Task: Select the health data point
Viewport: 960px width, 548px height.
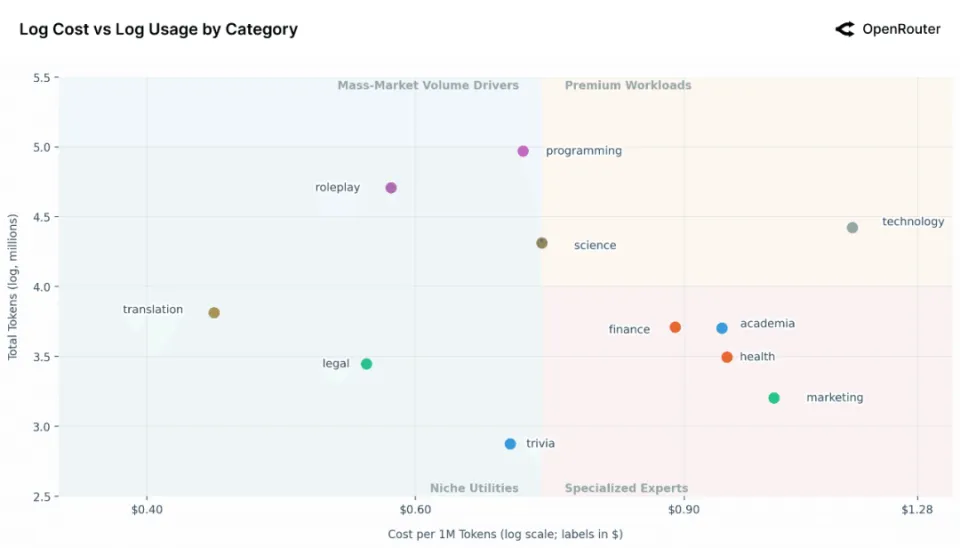Action: 727,357
